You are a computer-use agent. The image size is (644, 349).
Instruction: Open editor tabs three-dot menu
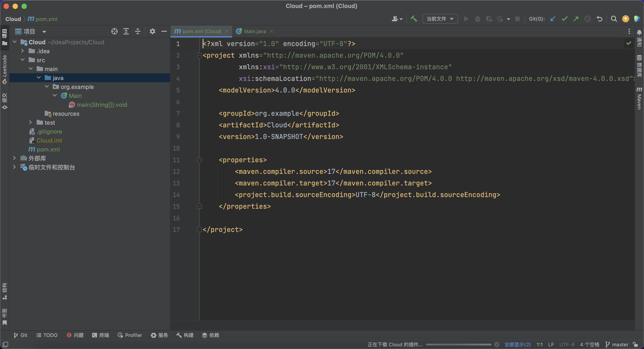click(629, 31)
